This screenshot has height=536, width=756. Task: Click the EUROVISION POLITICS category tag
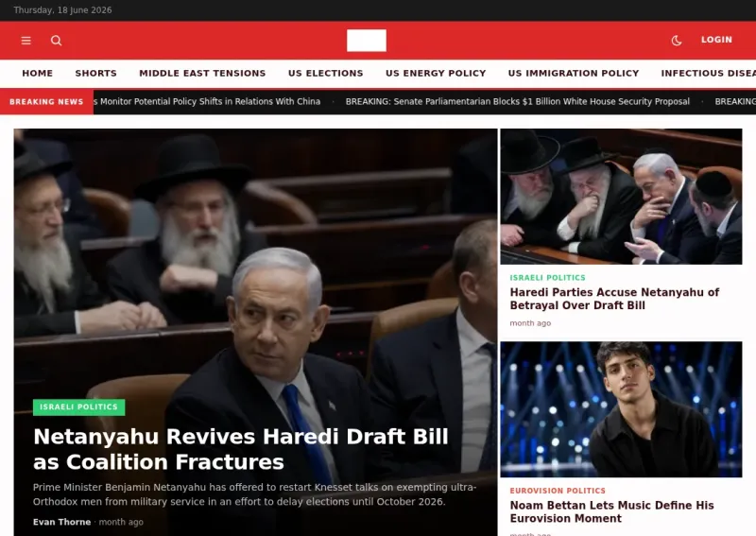(x=558, y=491)
